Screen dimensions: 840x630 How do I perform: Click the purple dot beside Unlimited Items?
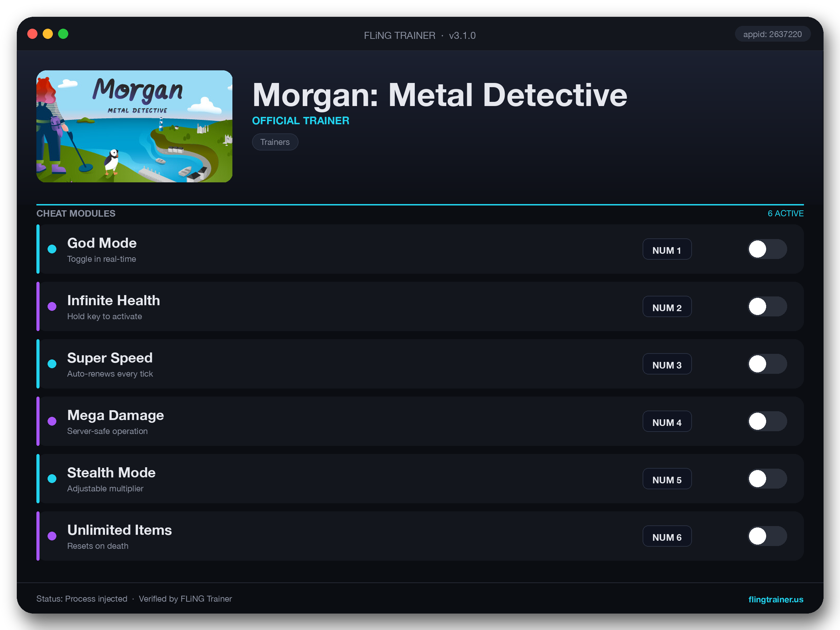point(52,536)
